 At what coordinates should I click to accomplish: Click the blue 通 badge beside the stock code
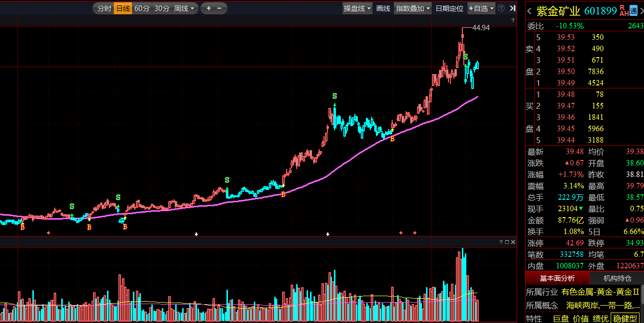point(634,10)
